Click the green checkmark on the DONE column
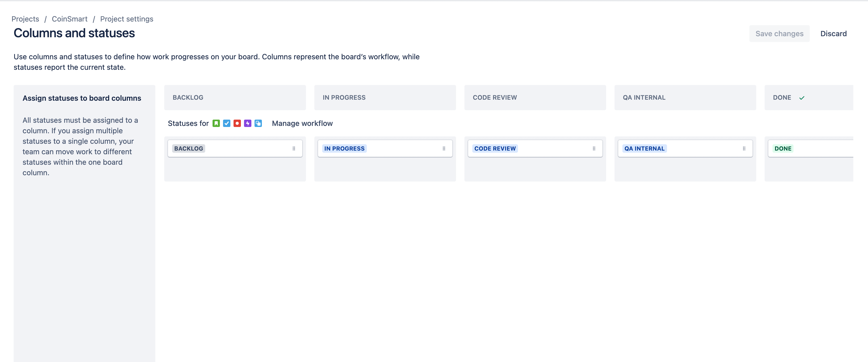Viewport: 868px width, 362px height. click(x=801, y=98)
